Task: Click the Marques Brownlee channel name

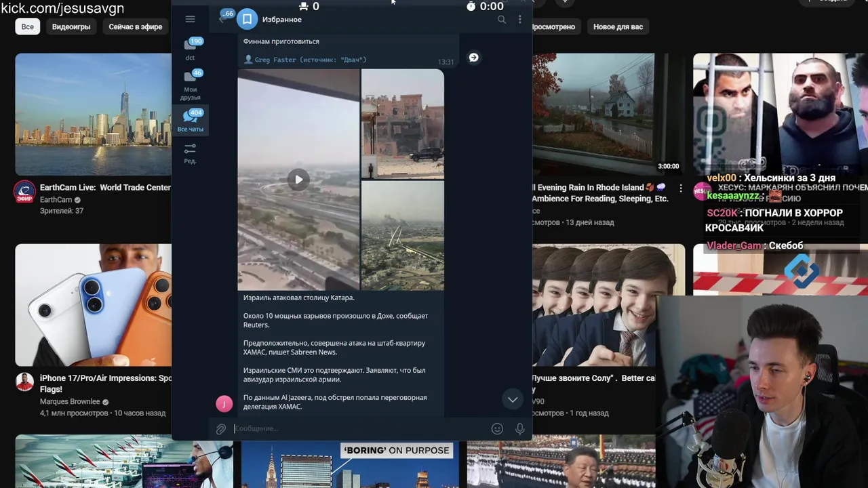Action: (x=70, y=402)
